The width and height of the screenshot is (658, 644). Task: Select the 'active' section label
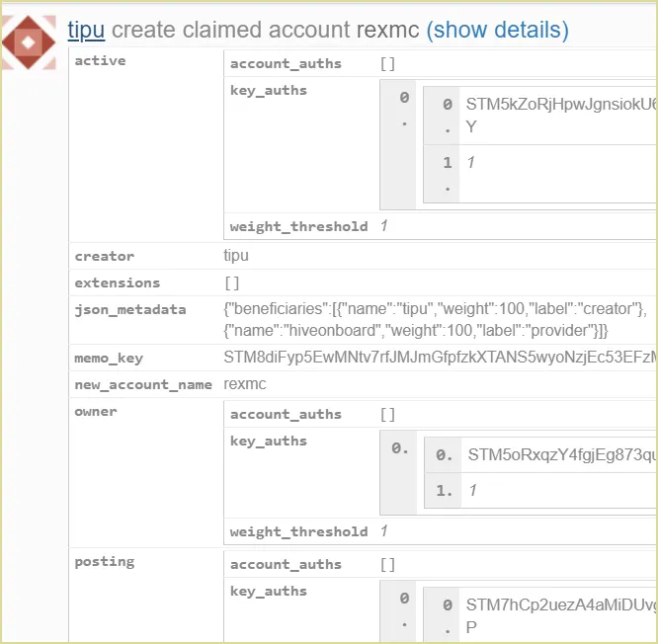click(100, 61)
